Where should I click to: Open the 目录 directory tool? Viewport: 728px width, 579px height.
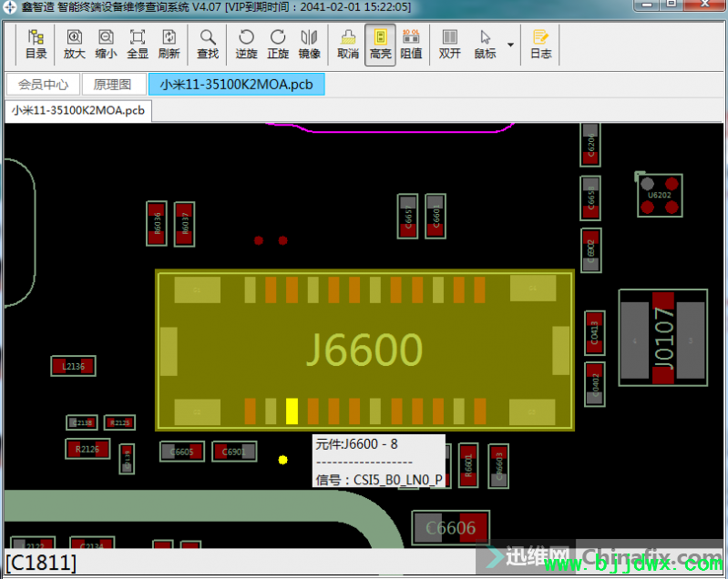tap(36, 45)
